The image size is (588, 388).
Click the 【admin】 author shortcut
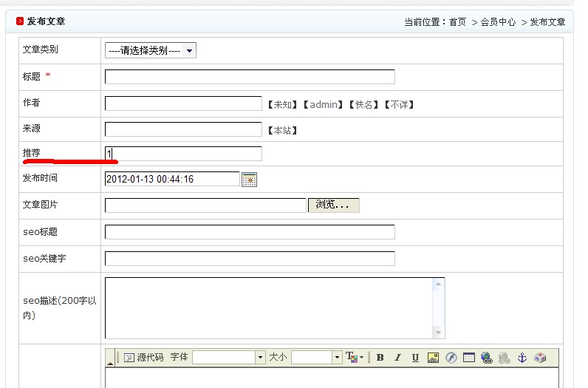click(324, 105)
